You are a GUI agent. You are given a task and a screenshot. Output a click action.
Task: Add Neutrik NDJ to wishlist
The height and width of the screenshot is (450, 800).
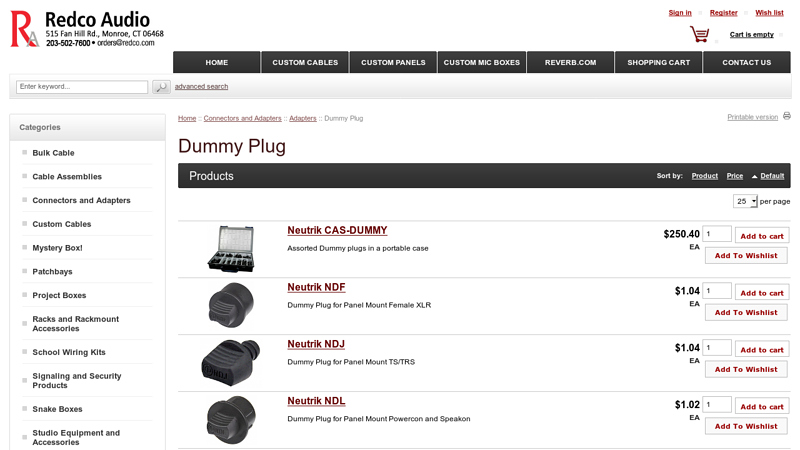click(746, 369)
